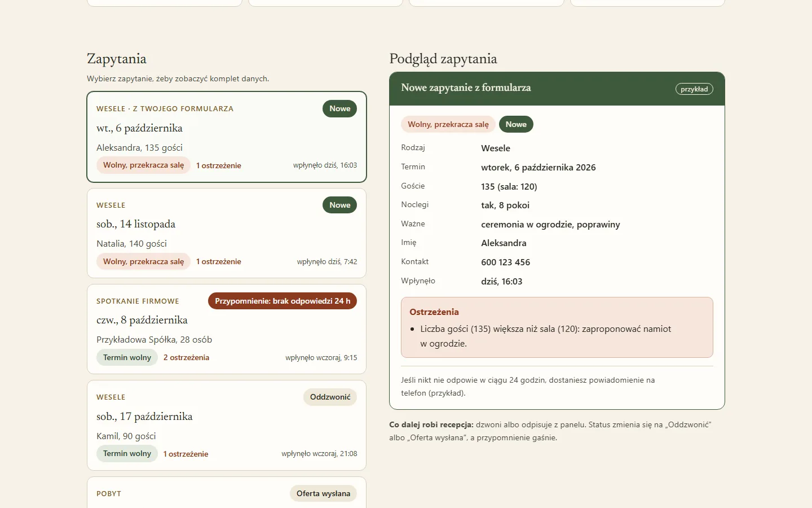
Task: Click "wpłynęło wczoraj, 9:15" timestamp
Action: point(321,357)
